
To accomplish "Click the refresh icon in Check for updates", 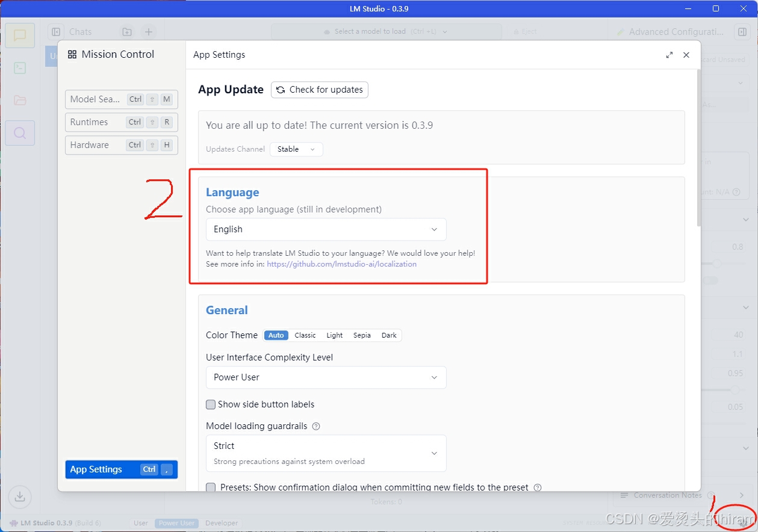I will [281, 90].
